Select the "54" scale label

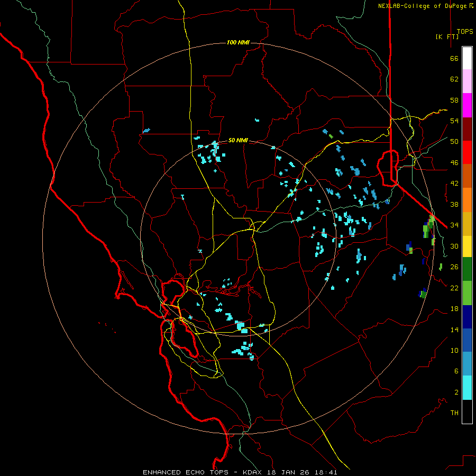click(x=454, y=121)
